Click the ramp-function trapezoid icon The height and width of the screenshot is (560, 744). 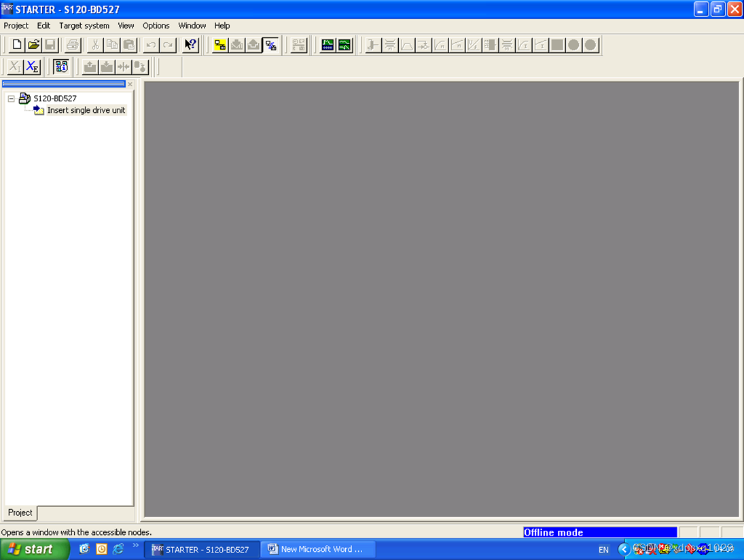click(x=406, y=45)
